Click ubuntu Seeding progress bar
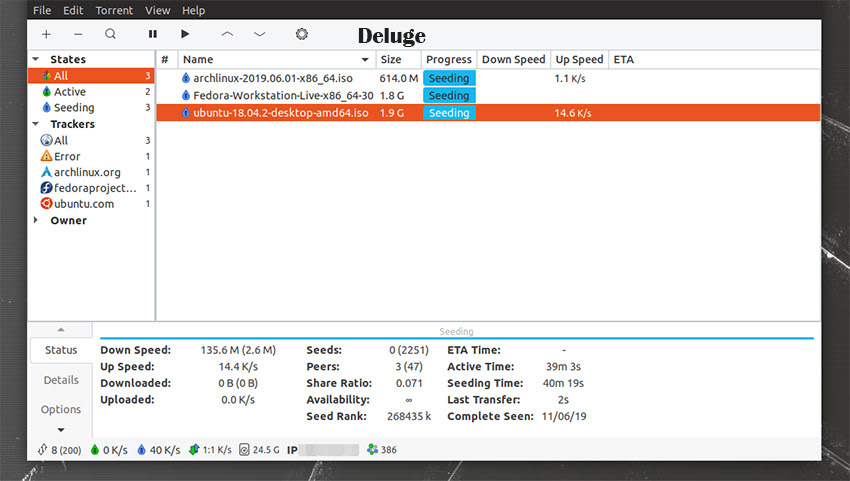Viewport: 850px width, 481px height. click(449, 113)
